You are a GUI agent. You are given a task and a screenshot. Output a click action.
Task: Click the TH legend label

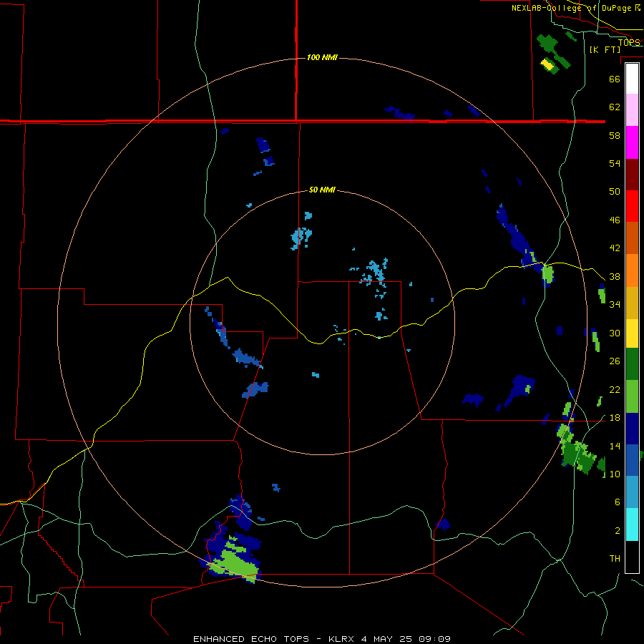point(615,559)
